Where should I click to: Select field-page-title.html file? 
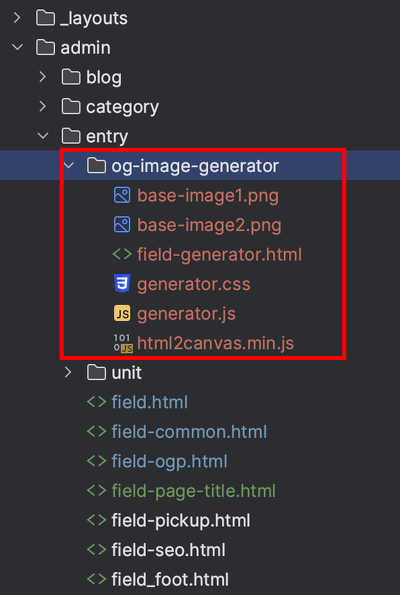(x=193, y=491)
